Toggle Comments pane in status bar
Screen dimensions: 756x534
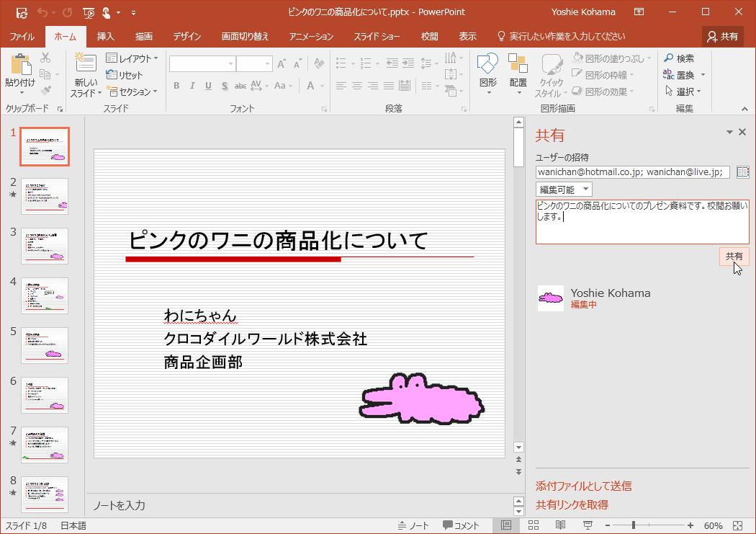[461, 525]
